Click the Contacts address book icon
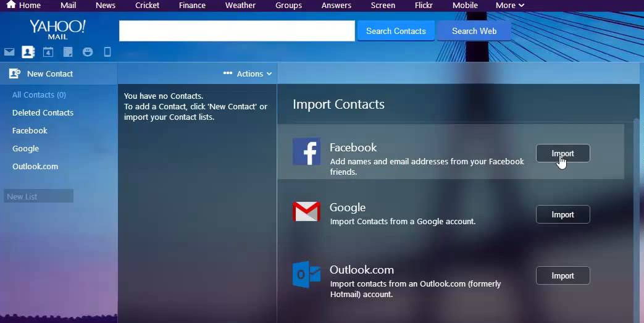The width and height of the screenshot is (644, 323). 28,52
